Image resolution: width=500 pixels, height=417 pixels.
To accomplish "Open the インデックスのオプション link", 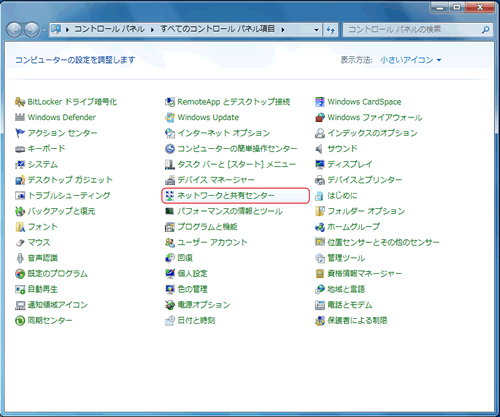I will point(372,133).
